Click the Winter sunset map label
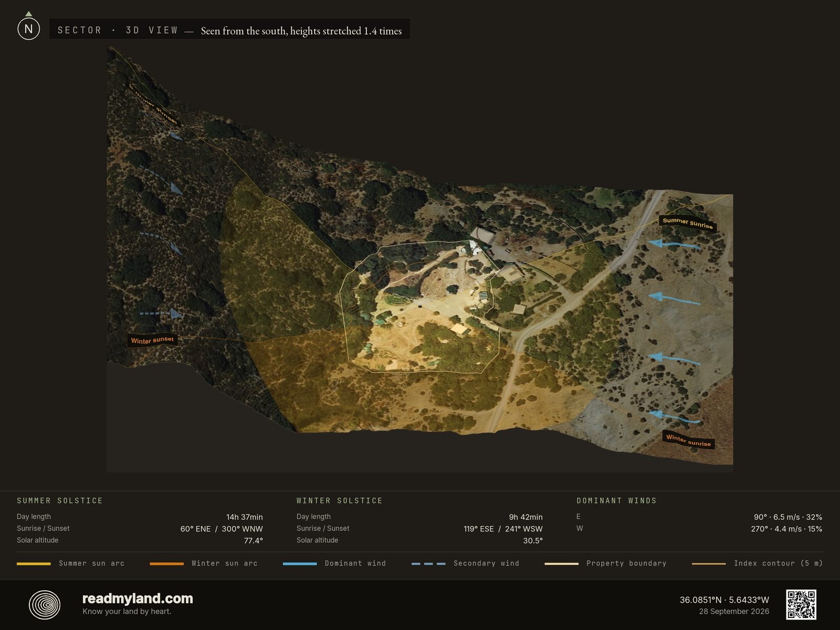Image resolution: width=840 pixels, height=630 pixels. [152, 340]
